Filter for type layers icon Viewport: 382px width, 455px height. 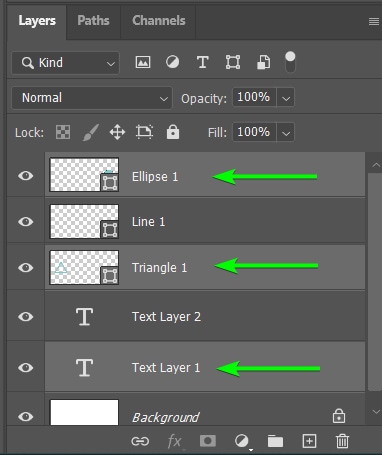[202, 62]
